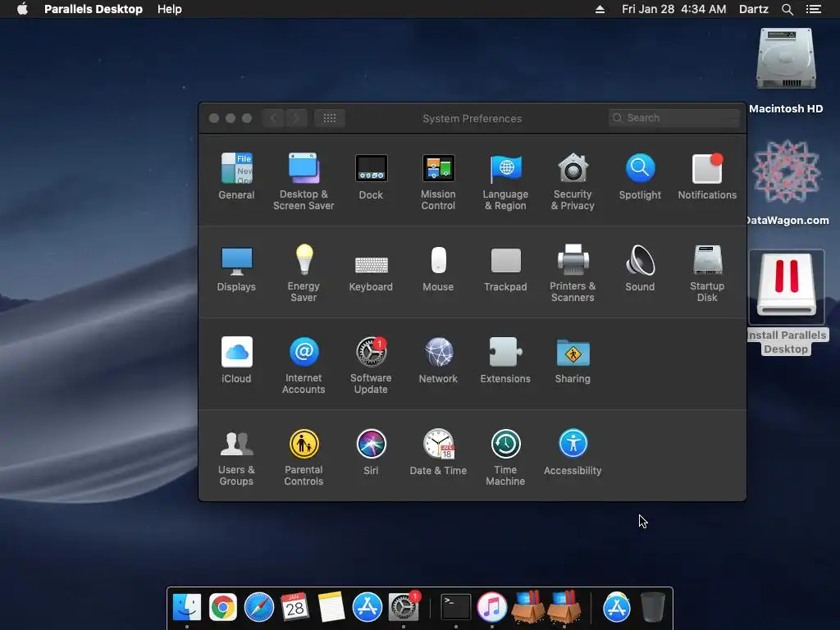
Task: Click the back navigation arrow in System Preferences
Action: click(274, 118)
